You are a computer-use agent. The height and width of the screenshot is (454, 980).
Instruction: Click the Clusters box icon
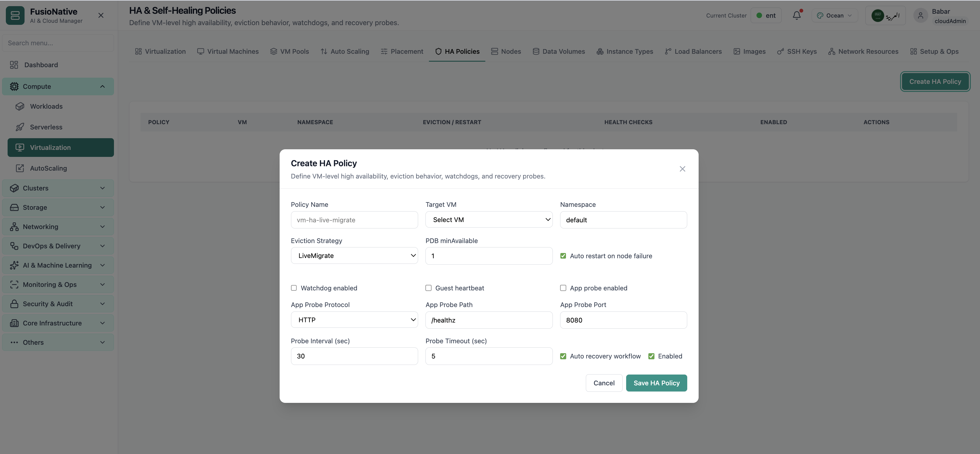pyautogui.click(x=14, y=188)
